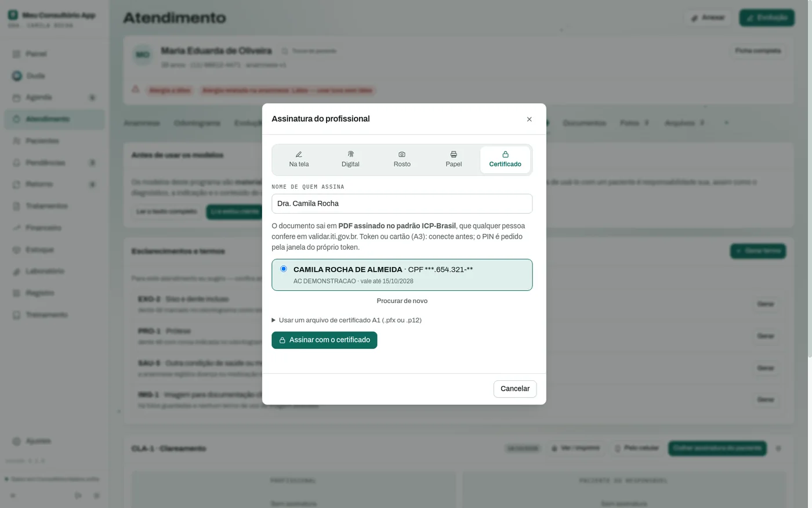The height and width of the screenshot is (508, 812).
Task: Open Estoque in the sidebar
Action: pos(55,250)
